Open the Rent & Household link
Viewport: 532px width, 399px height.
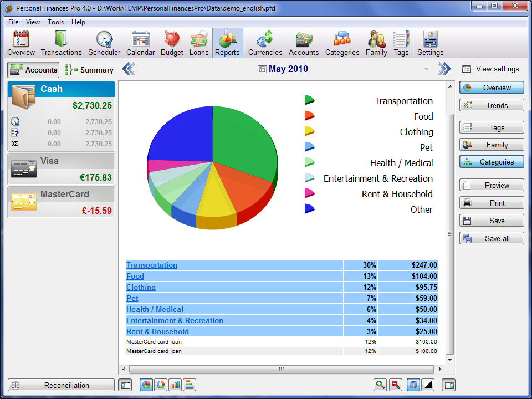(x=158, y=331)
